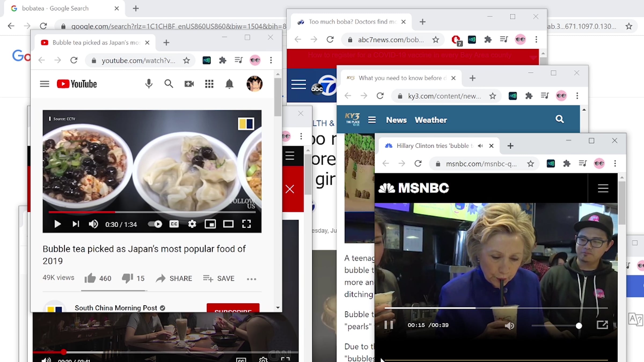Open Chrome menu in abc7news window
The image size is (644, 362).
coord(536,40)
